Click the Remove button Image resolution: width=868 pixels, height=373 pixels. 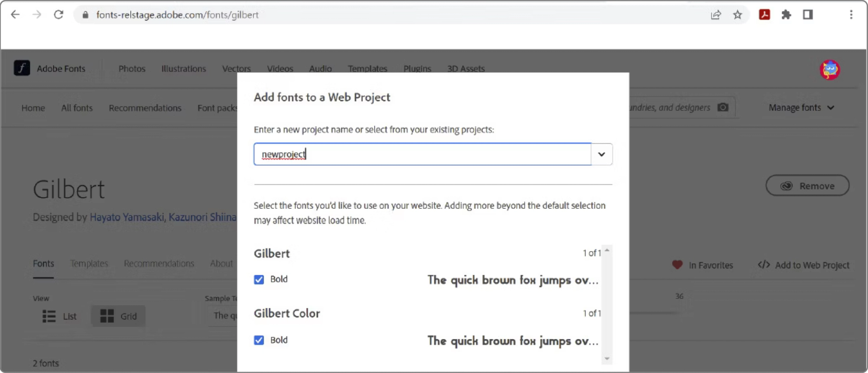pos(807,186)
